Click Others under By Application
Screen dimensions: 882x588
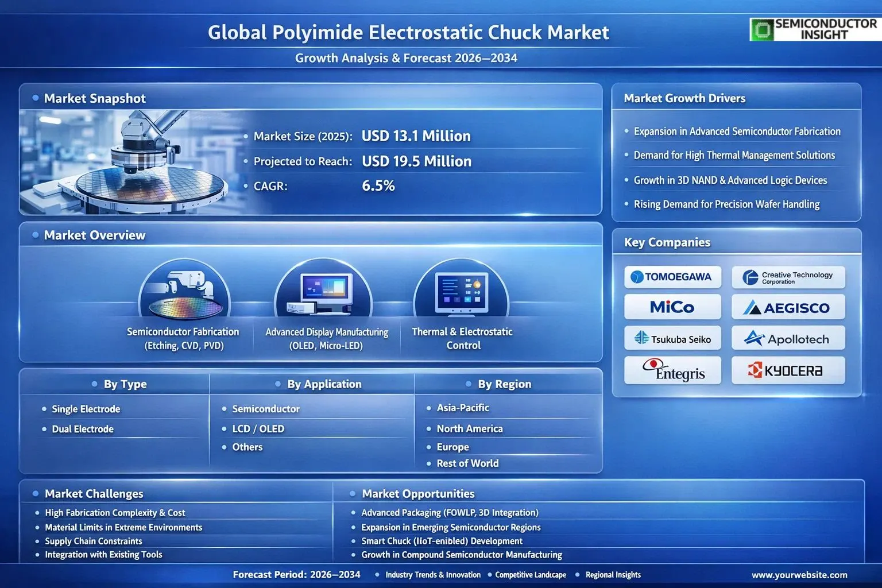247,447
